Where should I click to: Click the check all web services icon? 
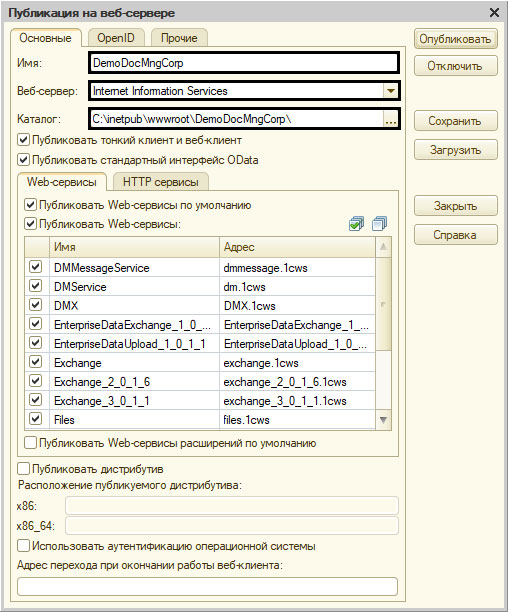pos(356,224)
